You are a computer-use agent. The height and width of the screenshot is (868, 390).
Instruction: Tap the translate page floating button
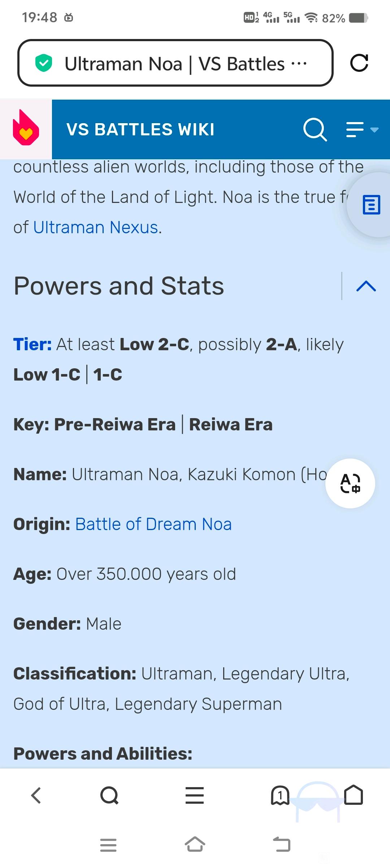[x=350, y=483]
